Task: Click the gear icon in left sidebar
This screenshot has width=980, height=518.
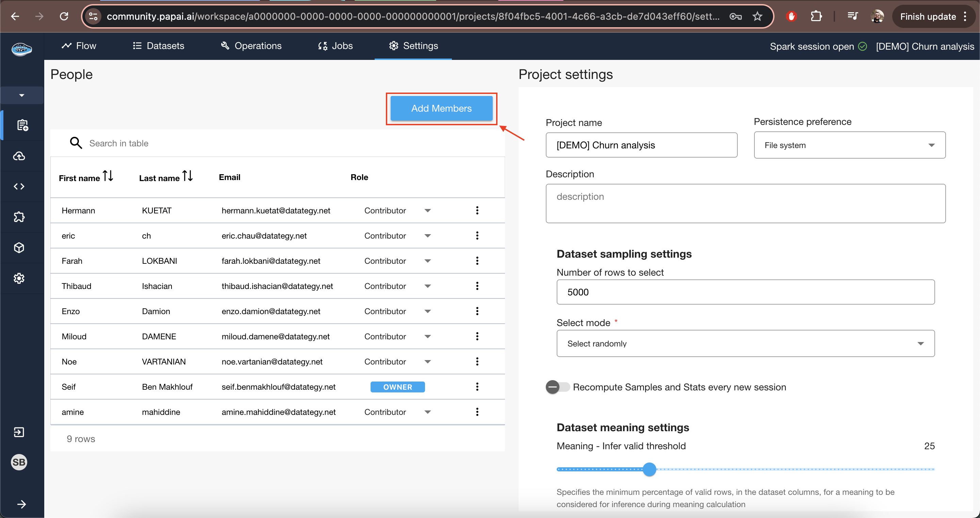Action: tap(19, 278)
